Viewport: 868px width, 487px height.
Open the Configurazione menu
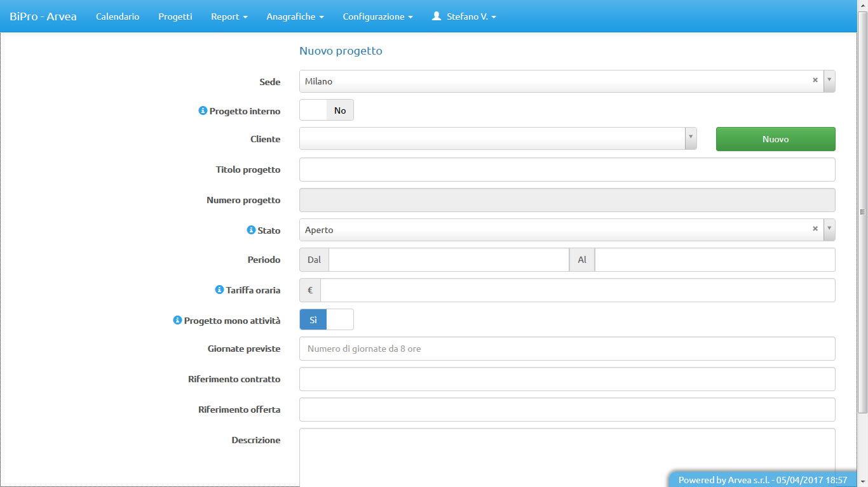[377, 17]
